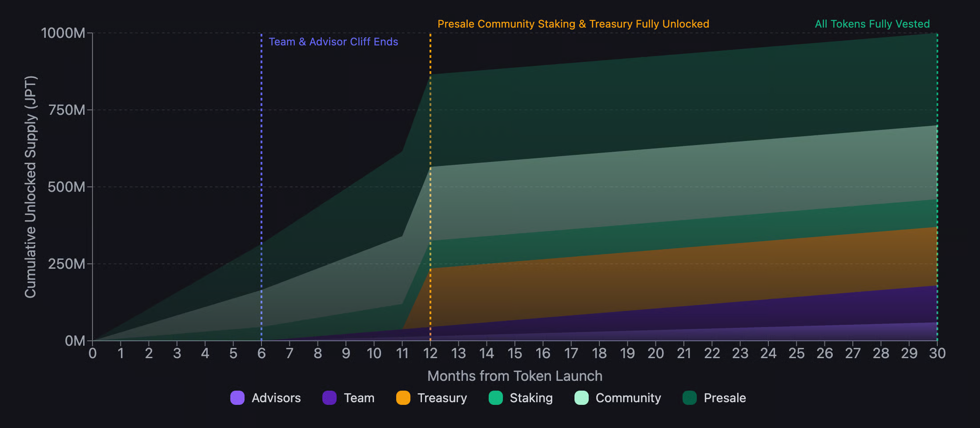Click the 'All Tokens Fully Vested' annotation
This screenshot has width=980, height=428.
872,24
